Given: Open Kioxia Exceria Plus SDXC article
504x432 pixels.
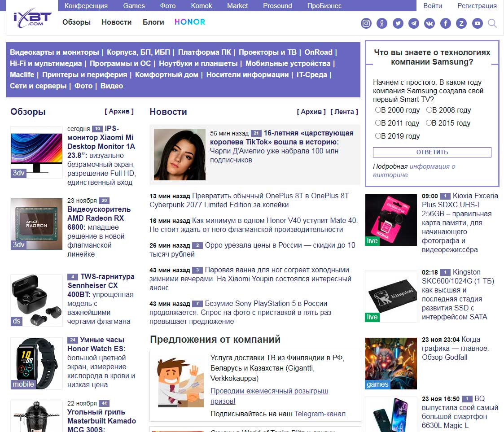Looking at the screenshot, I should pos(460,223).
